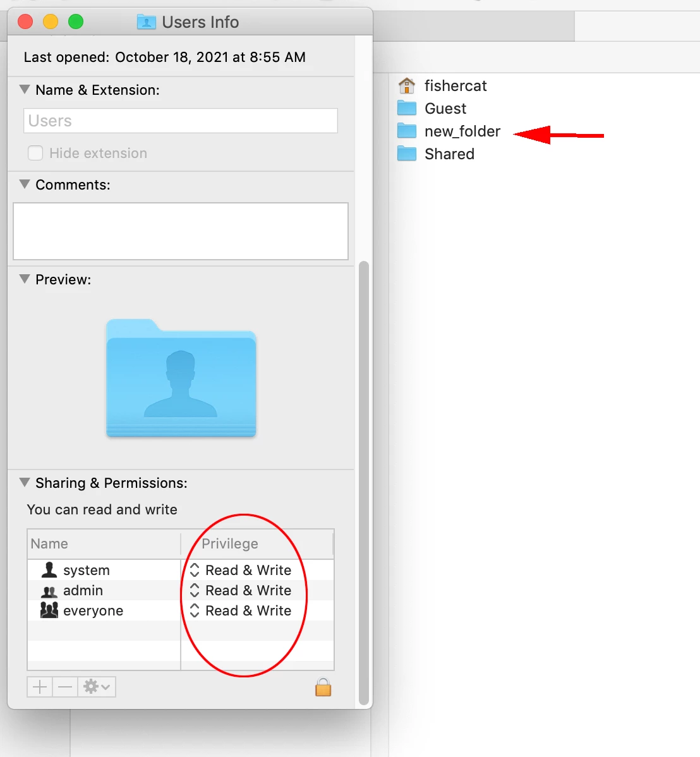Select the system row in permissions
Image resolution: width=700 pixels, height=757 pixels.
(181, 570)
